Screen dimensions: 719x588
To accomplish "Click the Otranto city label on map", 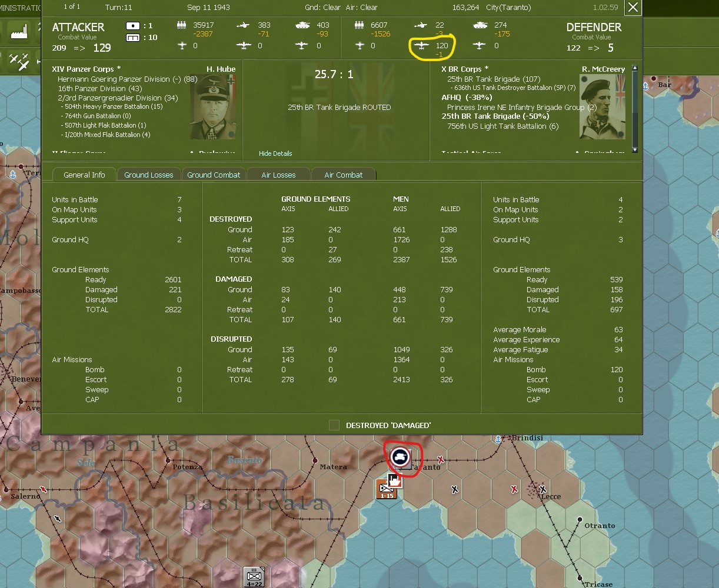I will (600, 526).
